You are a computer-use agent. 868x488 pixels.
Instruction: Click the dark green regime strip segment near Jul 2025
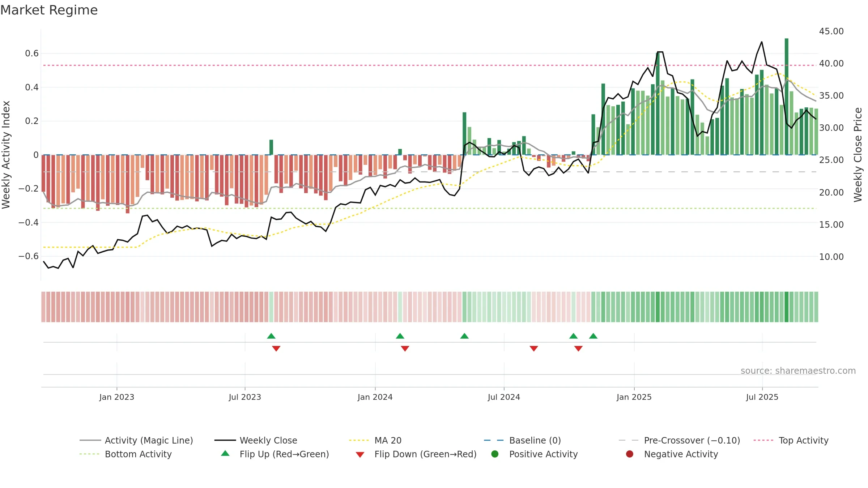pyautogui.click(x=787, y=307)
